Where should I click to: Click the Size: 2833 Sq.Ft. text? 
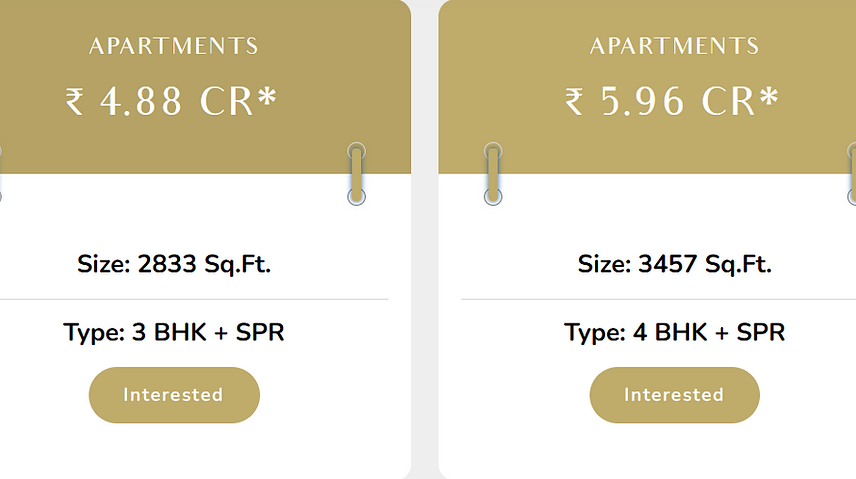[x=174, y=265]
